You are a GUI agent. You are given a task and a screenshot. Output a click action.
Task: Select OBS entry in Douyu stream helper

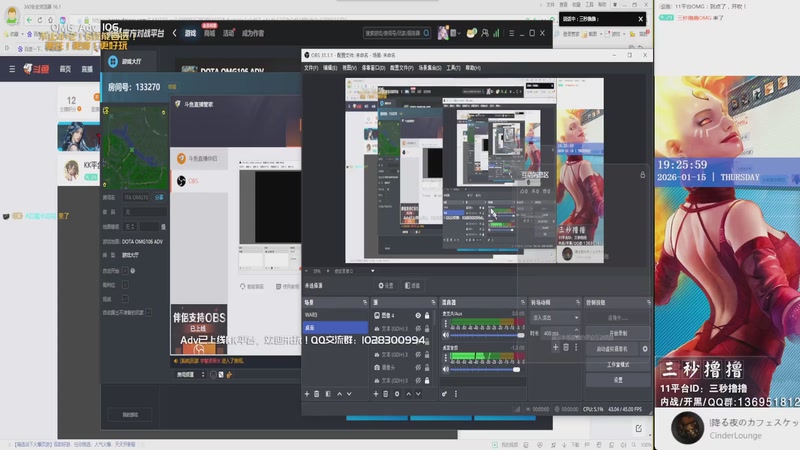pos(199,181)
